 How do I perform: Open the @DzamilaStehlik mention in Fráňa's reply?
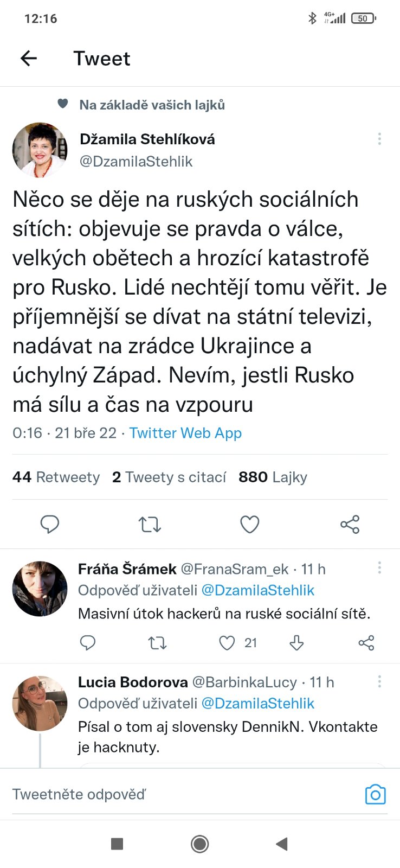pos(257,590)
